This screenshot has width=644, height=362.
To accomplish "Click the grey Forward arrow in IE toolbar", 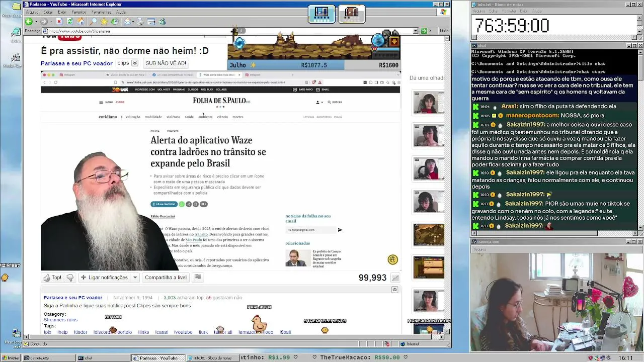I will point(43,22).
